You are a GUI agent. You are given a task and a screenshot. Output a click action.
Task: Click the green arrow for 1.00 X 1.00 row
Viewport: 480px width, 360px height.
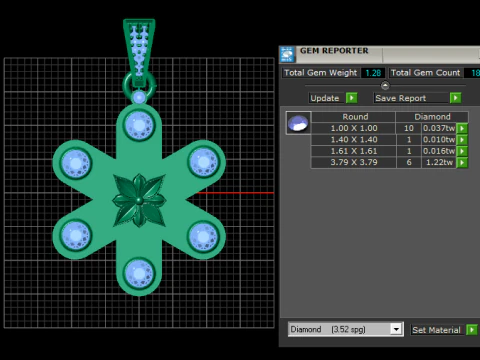[462, 128]
